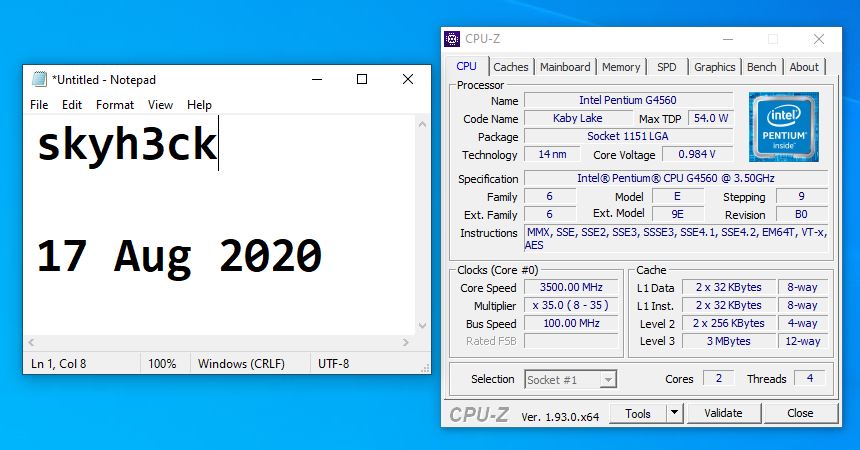Switch to the Mainboard tab

click(x=565, y=67)
